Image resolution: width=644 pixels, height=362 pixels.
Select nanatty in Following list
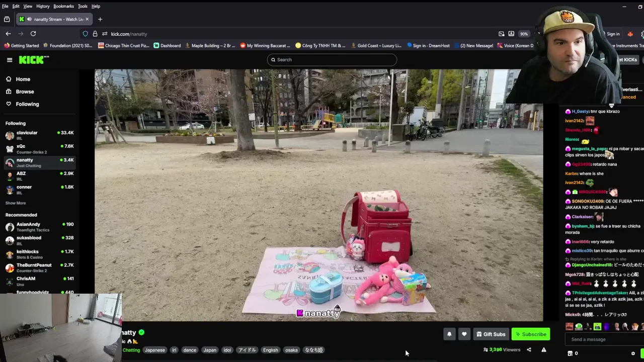pos(39,162)
